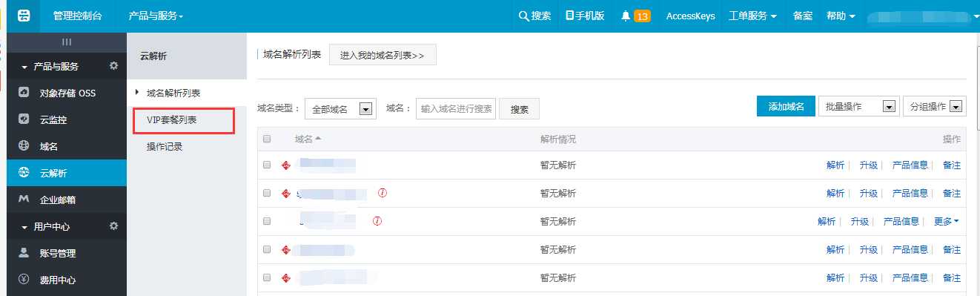The height and width of the screenshot is (296, 980).
Task: Toggle select-all checkbox in table header
Action: [267, 139]
